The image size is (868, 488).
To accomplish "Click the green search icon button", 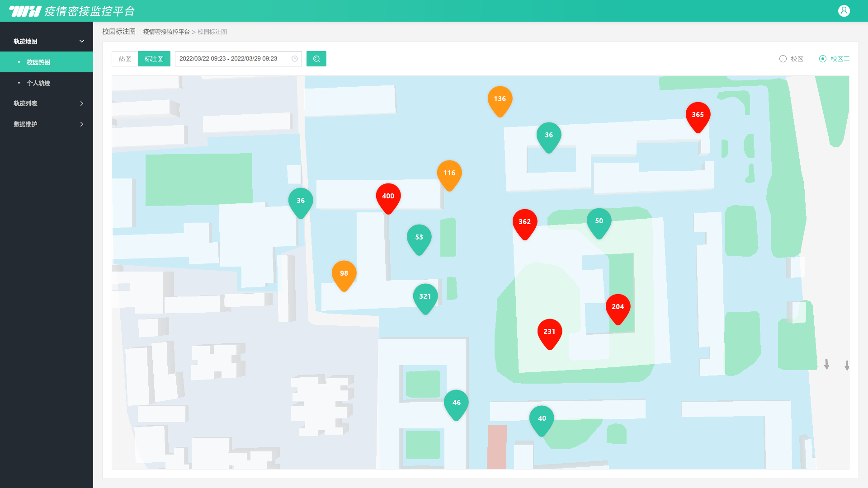I will (x=316, y=59).
